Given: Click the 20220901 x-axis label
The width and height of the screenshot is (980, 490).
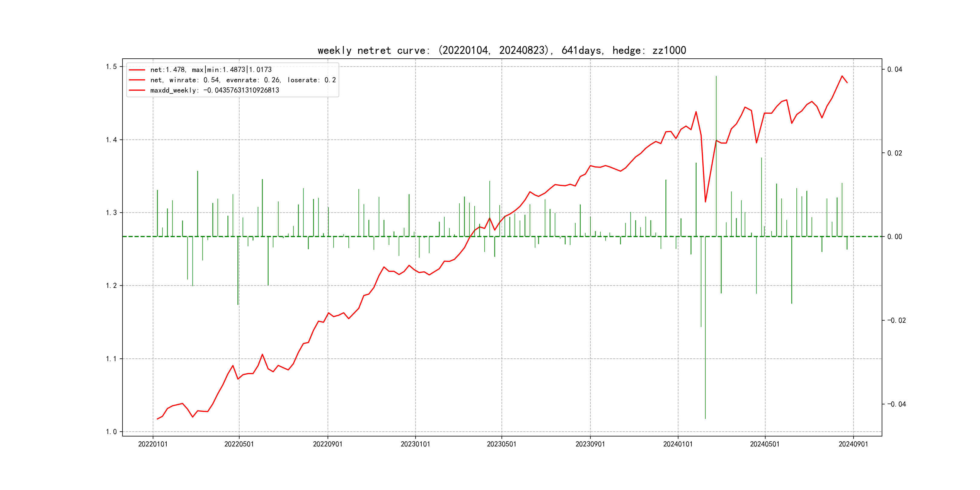Looking at the screenshot, I should (x=328, y=444).
